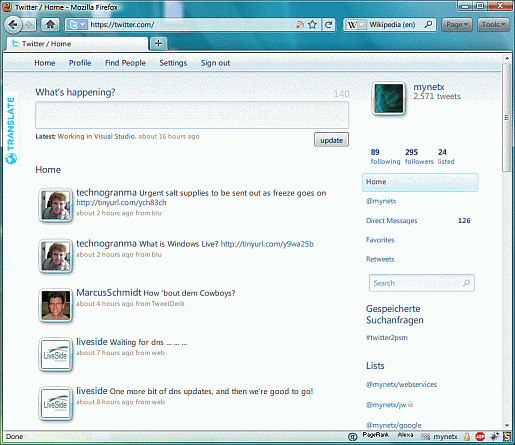Image resolution: width=515 pixels, height=445 pixels.
Task: Open liveside name on Waiting for dns tweet
Action: [92, 341]
